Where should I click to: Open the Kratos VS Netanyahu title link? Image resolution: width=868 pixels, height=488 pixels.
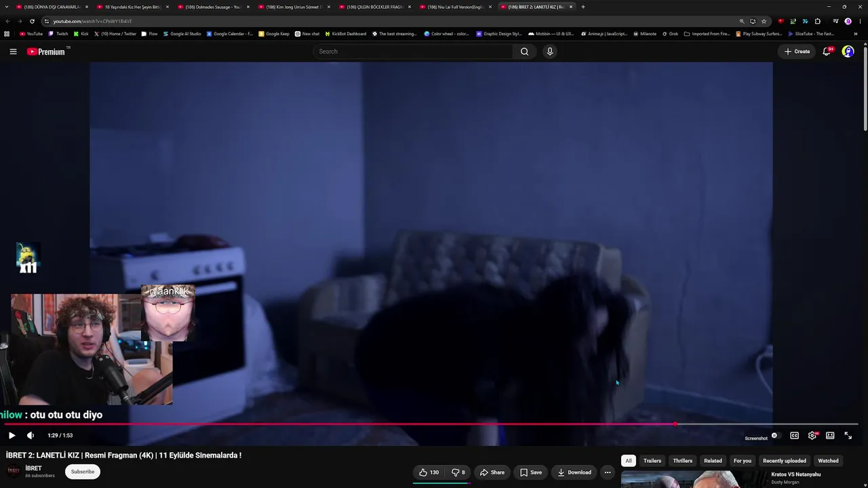[796, 474]
